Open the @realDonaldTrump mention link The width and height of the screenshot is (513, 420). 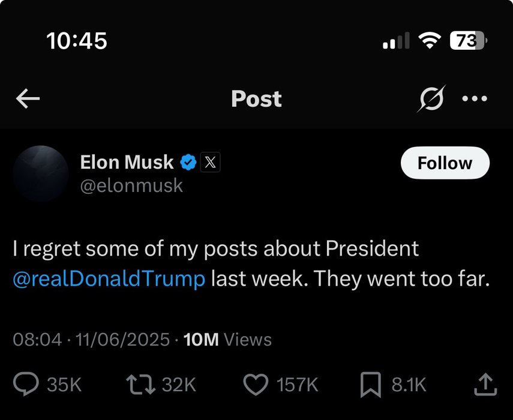pyautogui.click(x=109, y=280)
